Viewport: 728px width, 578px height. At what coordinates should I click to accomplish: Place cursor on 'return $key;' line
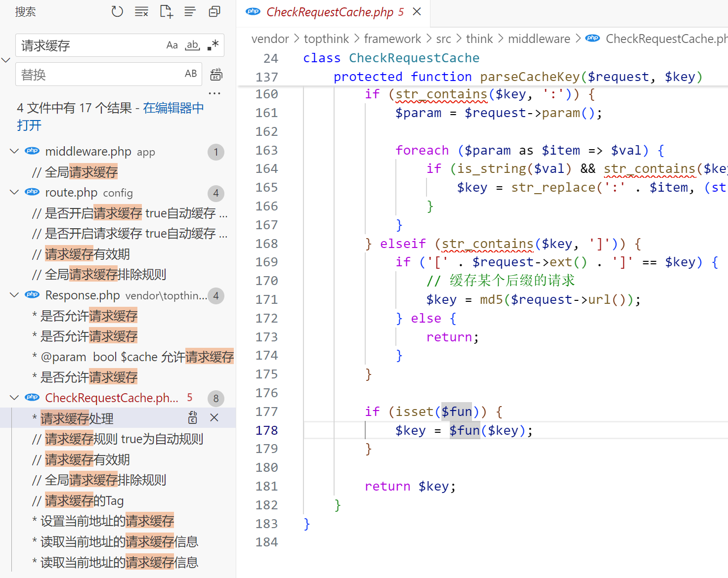[410, 486]
